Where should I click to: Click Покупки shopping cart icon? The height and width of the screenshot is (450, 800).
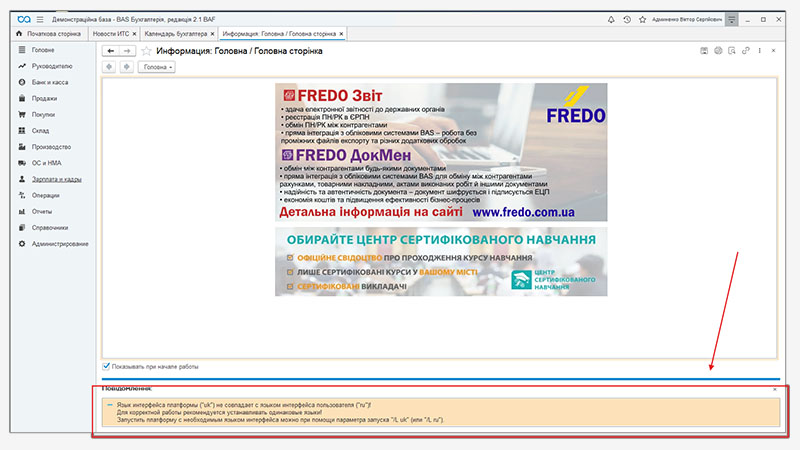[x=22, y=115]
